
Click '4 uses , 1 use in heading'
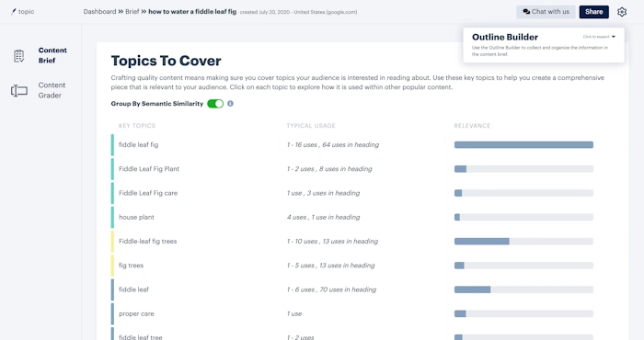click(x=323, y=218)
